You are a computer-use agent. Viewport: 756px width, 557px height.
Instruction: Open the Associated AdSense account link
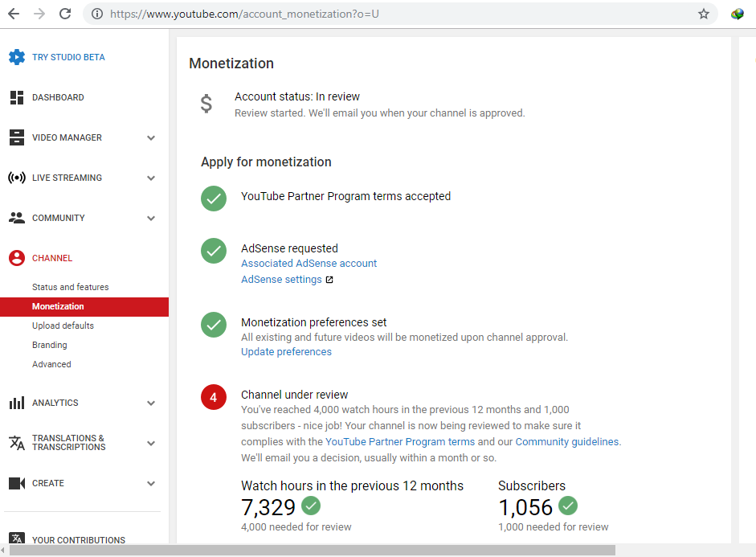(309, 264)
